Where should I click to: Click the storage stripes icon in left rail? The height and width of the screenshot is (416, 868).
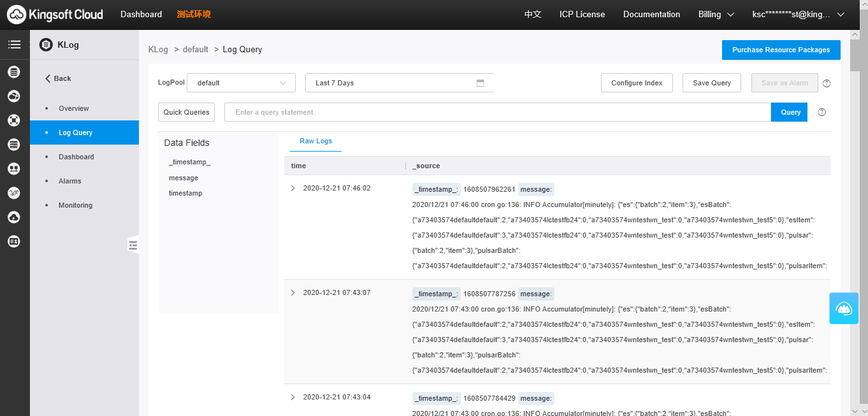coord(14,145)
